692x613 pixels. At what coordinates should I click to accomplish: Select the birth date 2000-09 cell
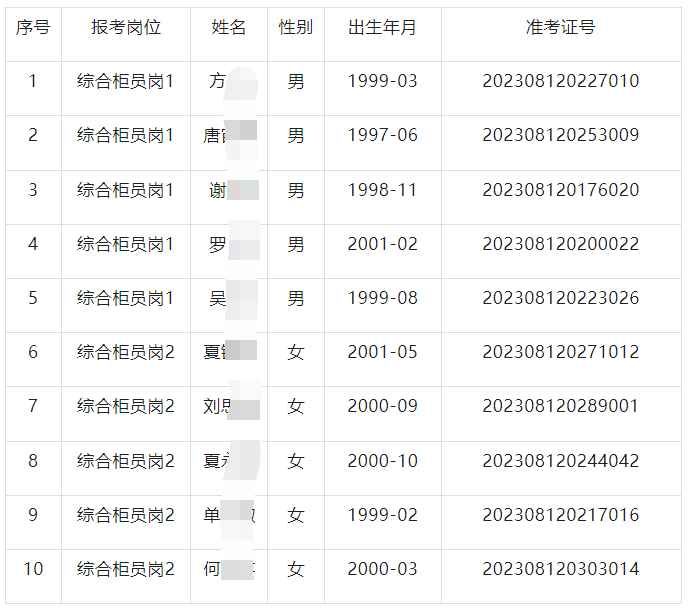tap(382, 406)
